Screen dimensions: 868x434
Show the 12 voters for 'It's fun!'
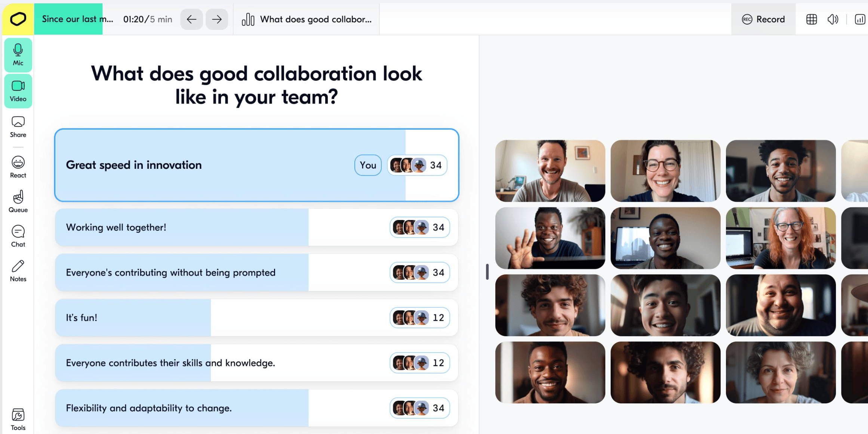coord(420,317)
